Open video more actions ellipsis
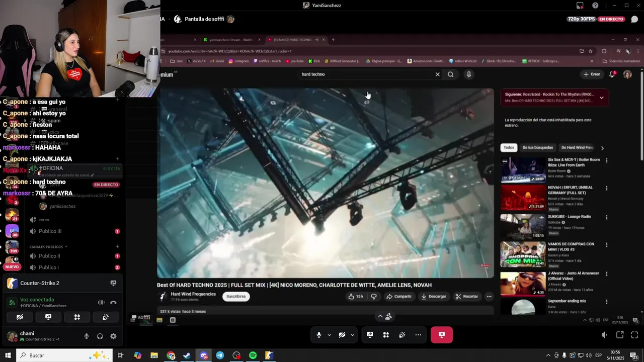The height and width of the screenshot is (362, 644). coord(489,297)
